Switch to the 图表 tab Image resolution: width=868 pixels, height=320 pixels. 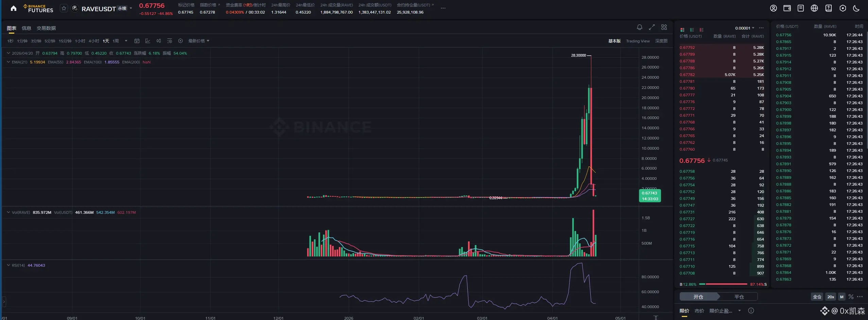point(12,28)
